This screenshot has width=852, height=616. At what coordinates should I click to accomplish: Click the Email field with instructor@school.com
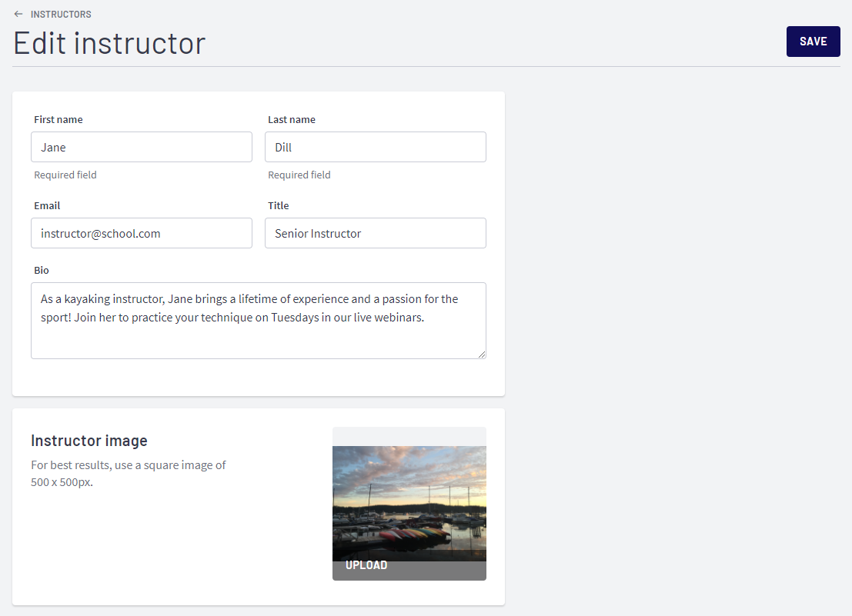142,233
